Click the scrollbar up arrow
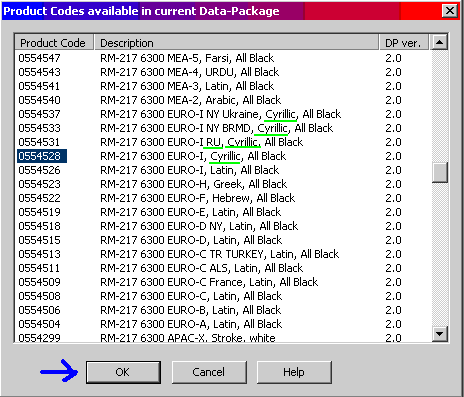This screenshot has height=397, width=464. [x=439, y=42]
